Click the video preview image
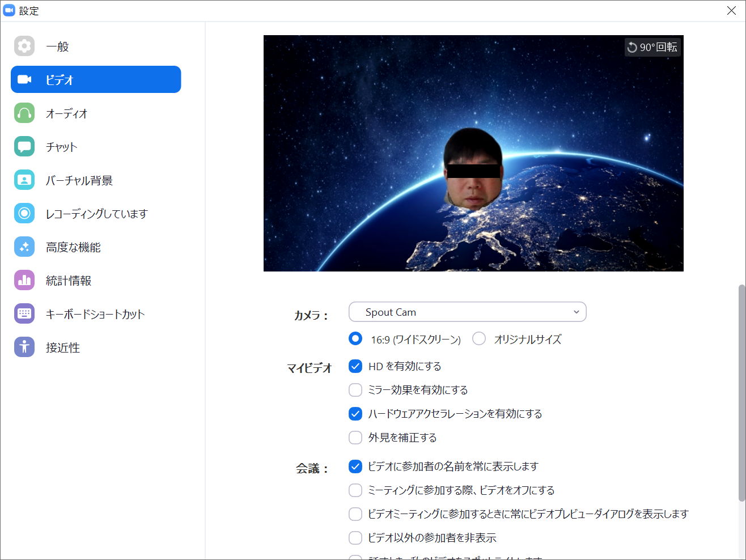 pyautogui.click(x=473, y=153)
